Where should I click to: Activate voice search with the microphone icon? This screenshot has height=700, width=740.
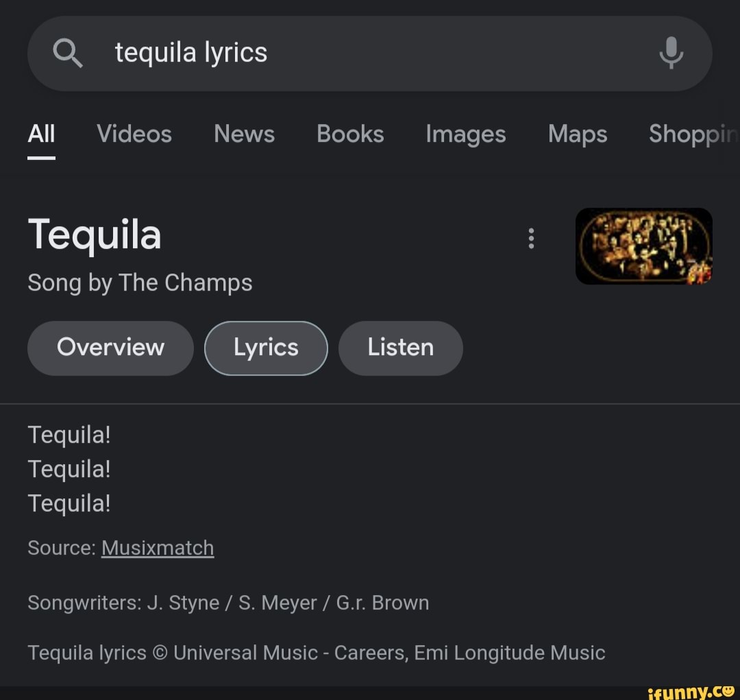tap(671, 53)
